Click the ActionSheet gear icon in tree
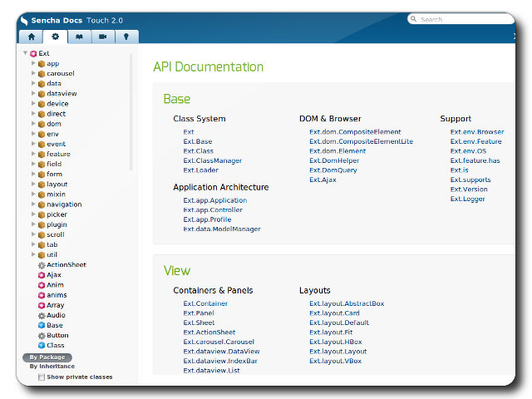532x399 pixels. (42, 265)
